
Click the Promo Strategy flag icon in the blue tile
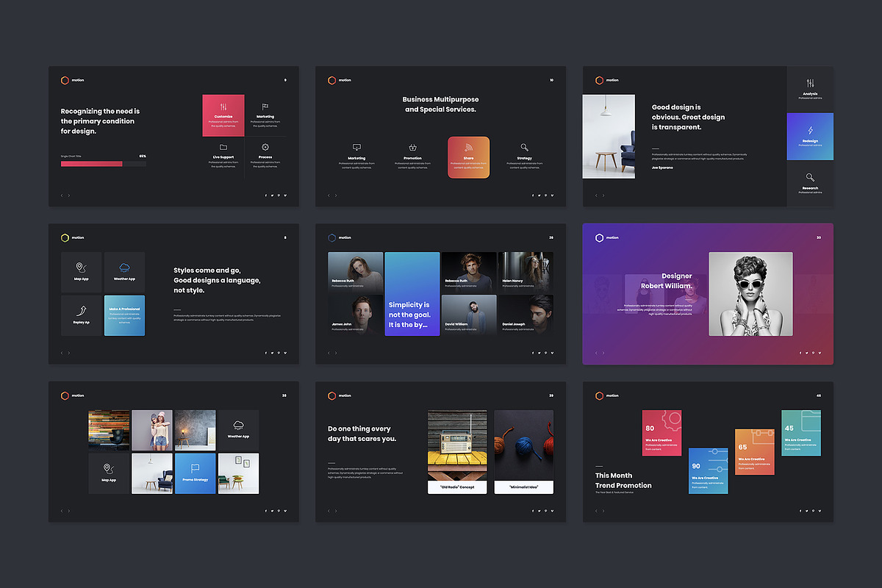tap(196, 468)
